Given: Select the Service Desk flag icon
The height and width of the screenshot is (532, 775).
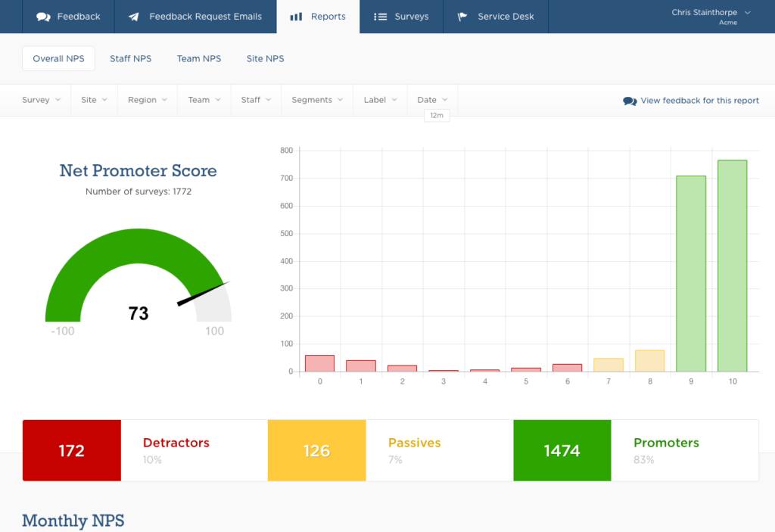Looking at the screenshot, I should pos(461,16).
